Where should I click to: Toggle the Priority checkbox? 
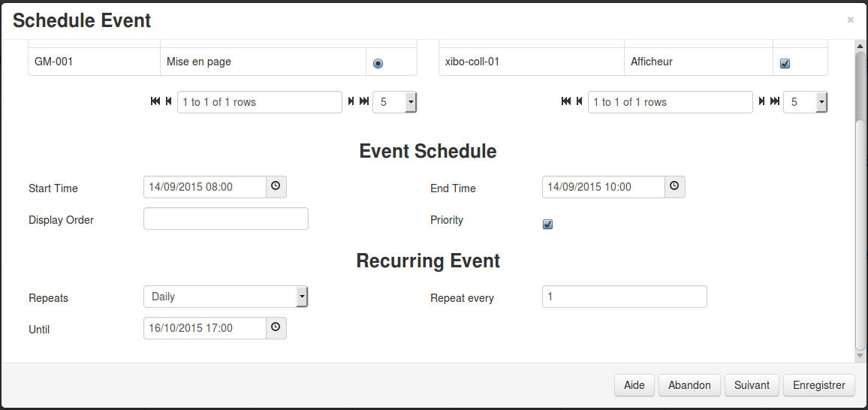pos(547,224)
